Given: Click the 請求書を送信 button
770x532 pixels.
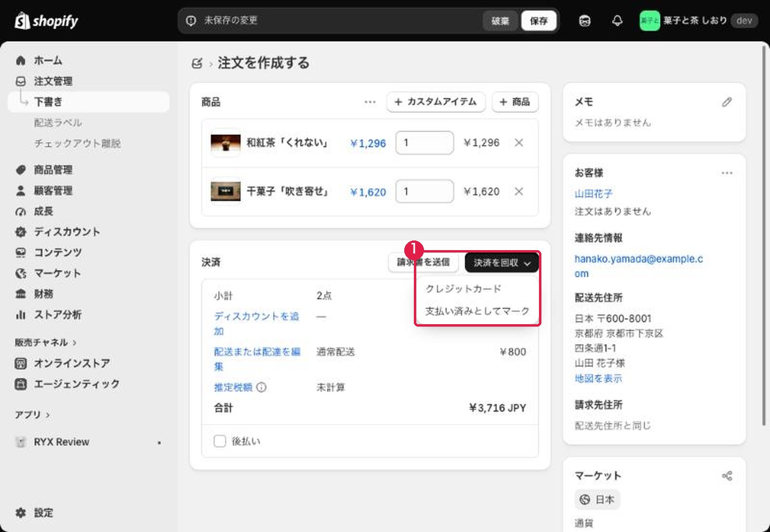Looking at the screenshot, I should pos(423,263).
